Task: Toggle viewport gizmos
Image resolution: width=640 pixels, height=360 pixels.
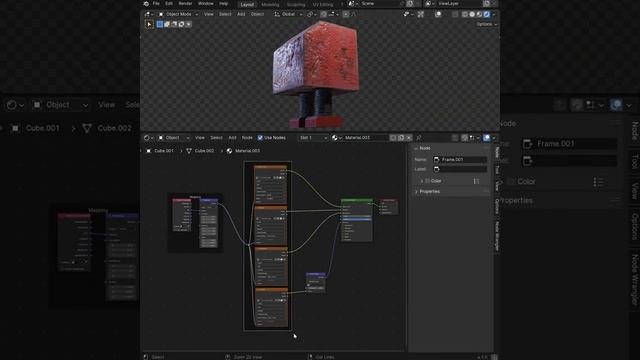Action: tap(421, 14)
